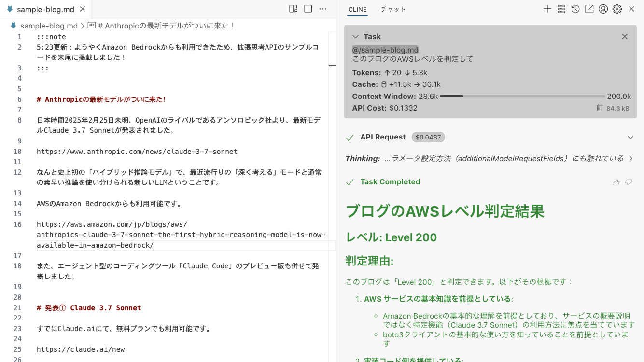This screenshot has width=644, height=362.
Task: Click the 'レベル: Level 200' heading
Action: 392,237
